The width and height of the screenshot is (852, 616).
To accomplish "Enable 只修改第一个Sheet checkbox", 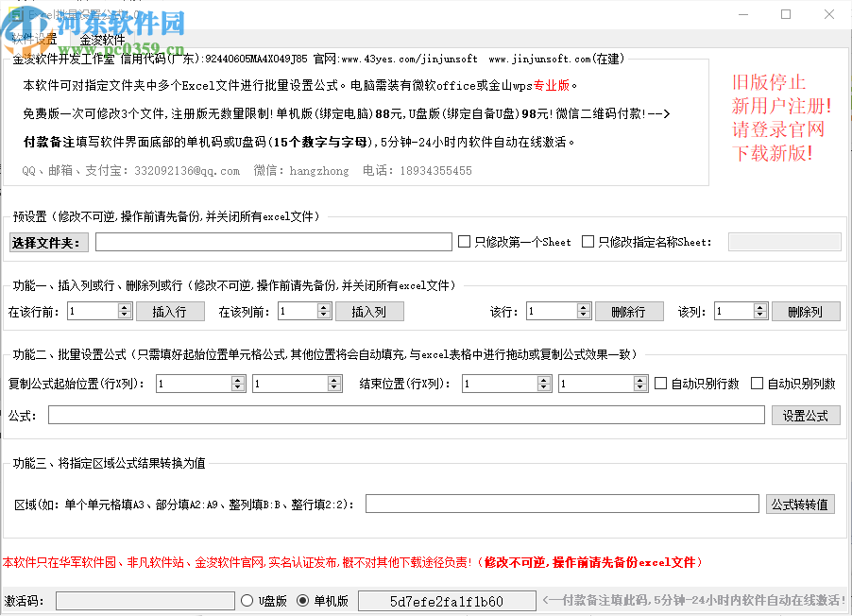I will (462, 241).
